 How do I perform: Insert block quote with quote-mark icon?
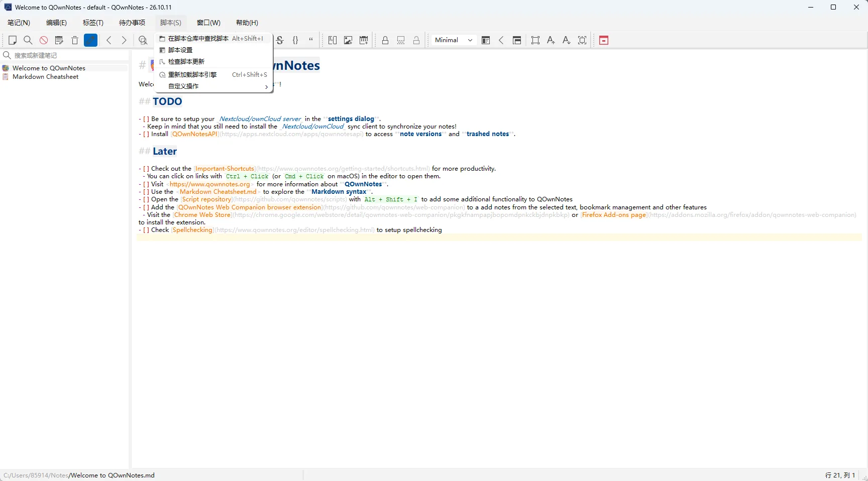(x=311, y=40)
